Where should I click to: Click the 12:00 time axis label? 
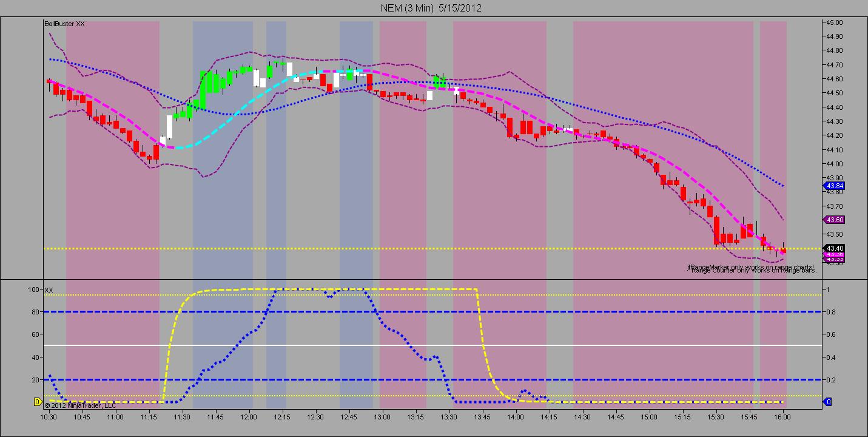(x=249, y=418)
